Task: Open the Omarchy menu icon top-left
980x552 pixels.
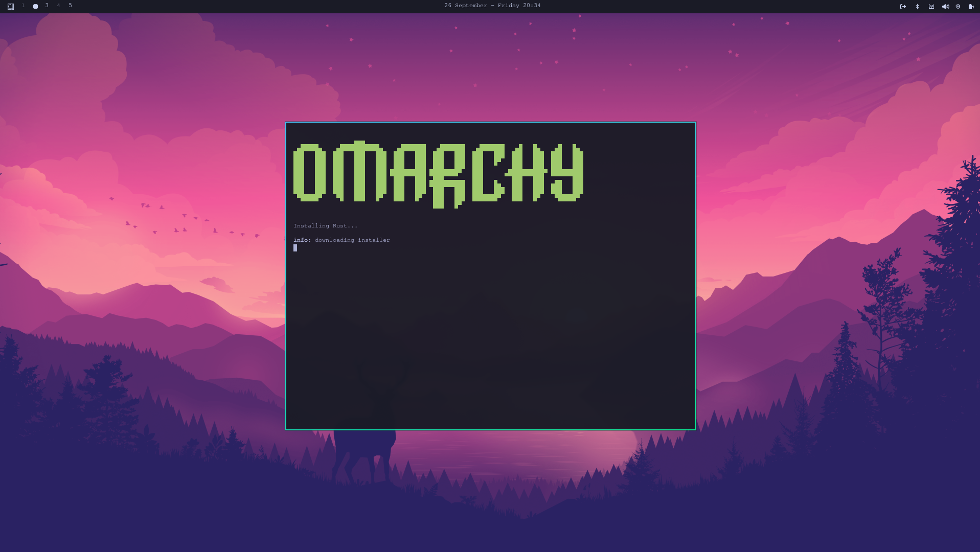Action: (11, 7)
